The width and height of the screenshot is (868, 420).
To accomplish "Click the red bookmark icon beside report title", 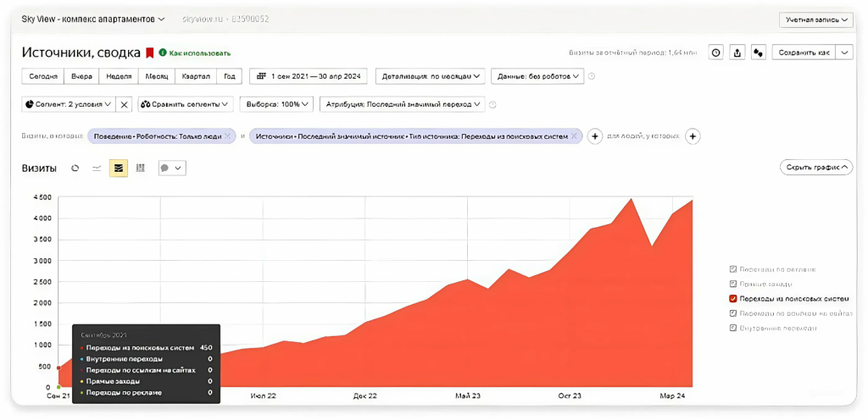I will (149, 53).
